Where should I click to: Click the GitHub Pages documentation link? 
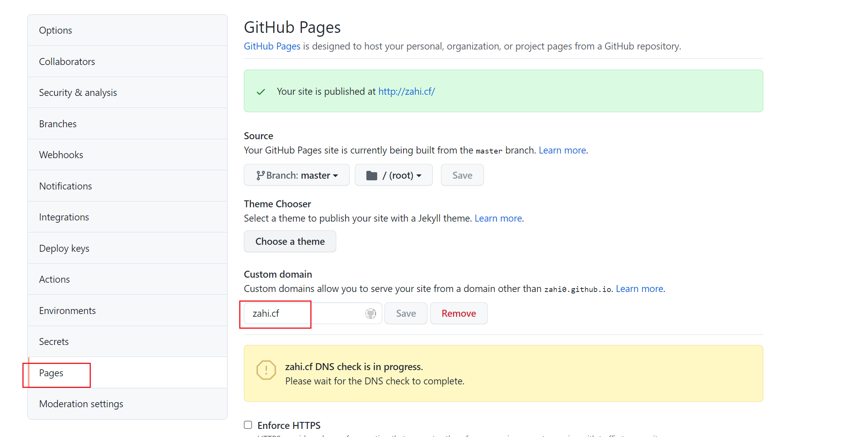tap(272, 46)
